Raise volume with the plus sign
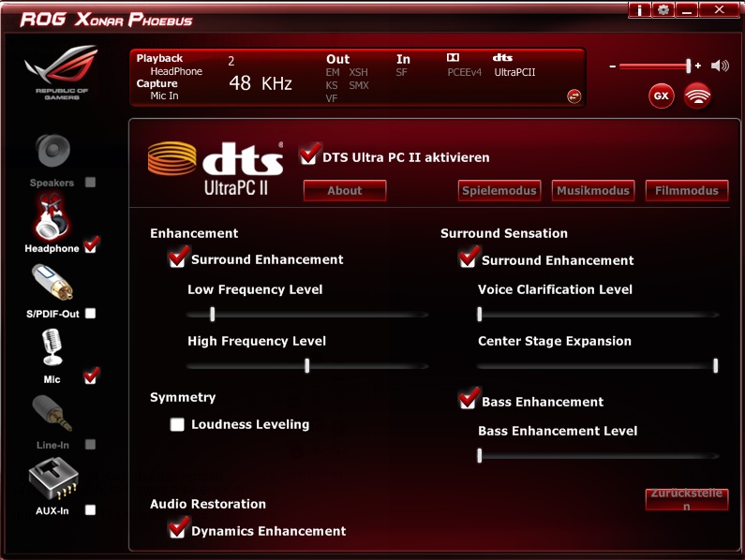 point(698,66)
